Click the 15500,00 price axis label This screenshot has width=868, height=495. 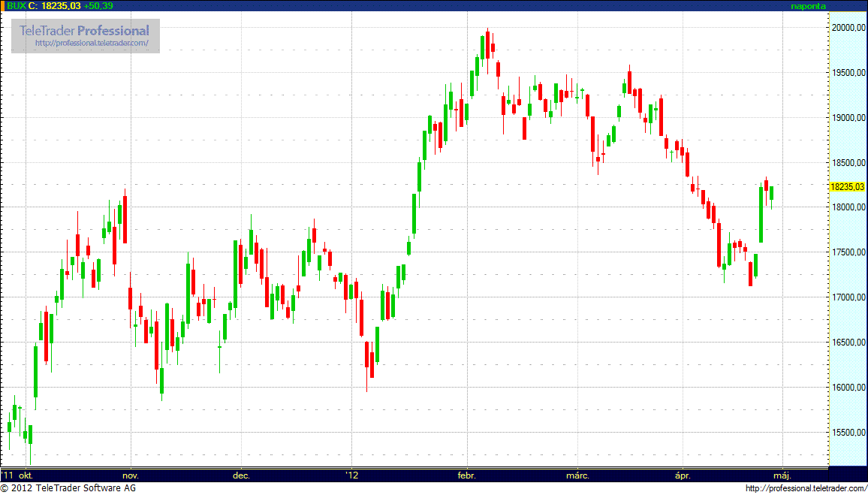pos(848,433)
